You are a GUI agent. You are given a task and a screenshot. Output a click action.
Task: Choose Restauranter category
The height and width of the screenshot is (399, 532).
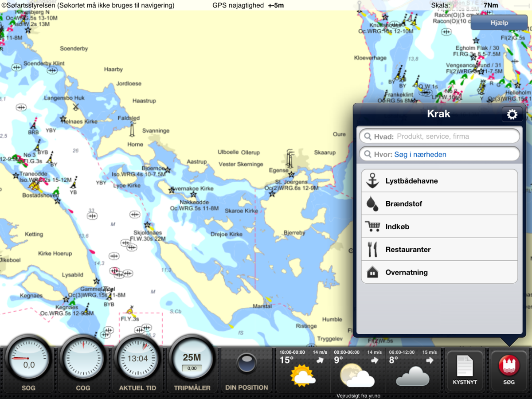[x=439, y=250]
